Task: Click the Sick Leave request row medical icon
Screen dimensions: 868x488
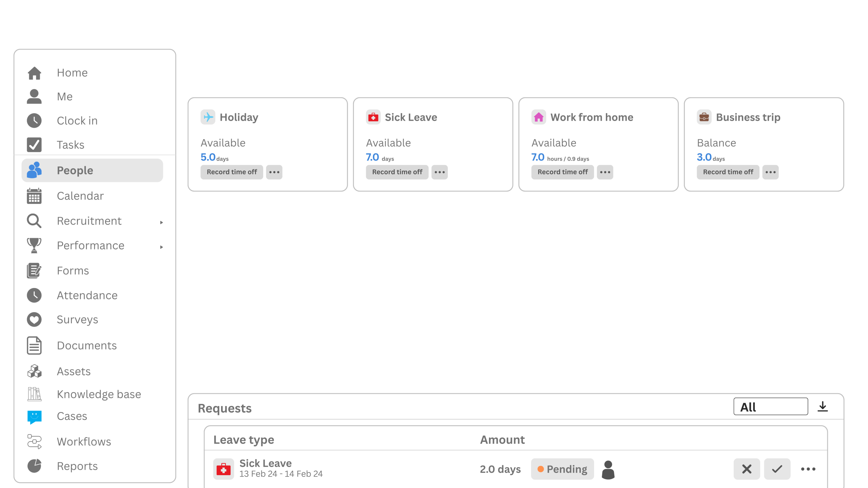Action: pos(223,469)
